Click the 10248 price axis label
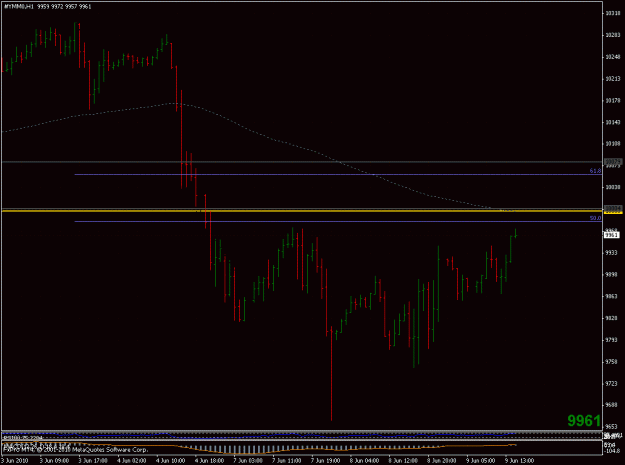Image resolution: width=625 pixels, height=465 pixels. [612, 57]
